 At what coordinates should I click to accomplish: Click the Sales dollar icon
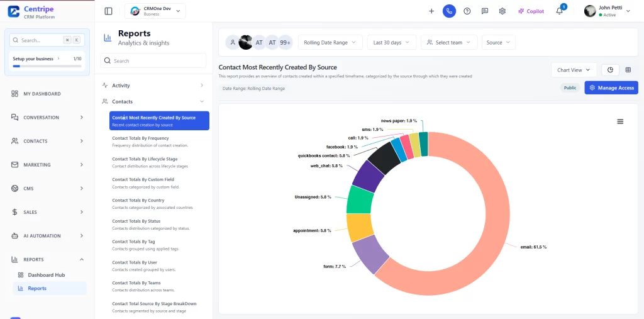15,212
